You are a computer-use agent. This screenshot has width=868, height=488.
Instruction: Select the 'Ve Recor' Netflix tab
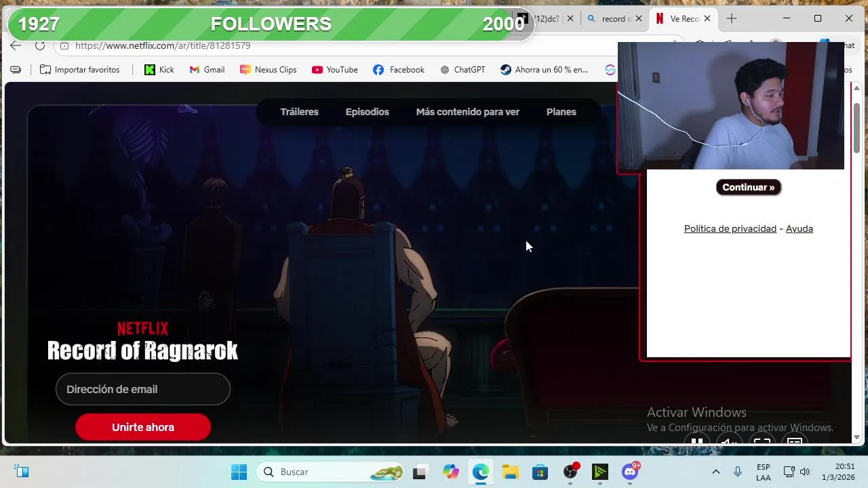(x=677, y=19)
